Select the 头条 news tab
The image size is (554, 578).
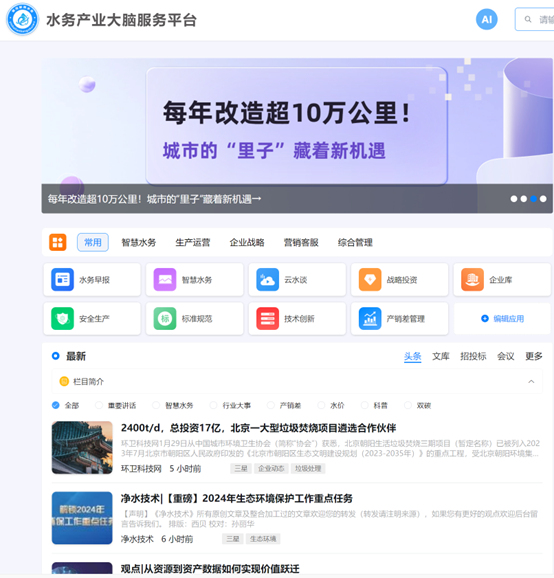tap(412, 356)
